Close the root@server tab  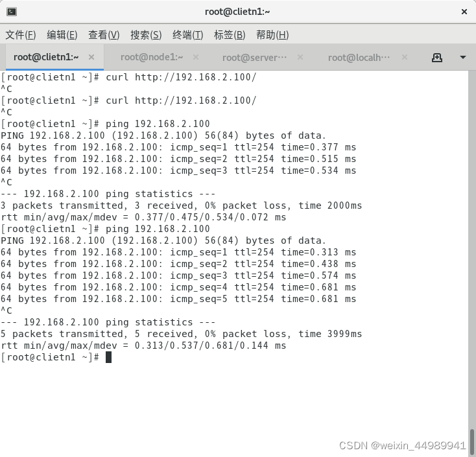point(300,57)
